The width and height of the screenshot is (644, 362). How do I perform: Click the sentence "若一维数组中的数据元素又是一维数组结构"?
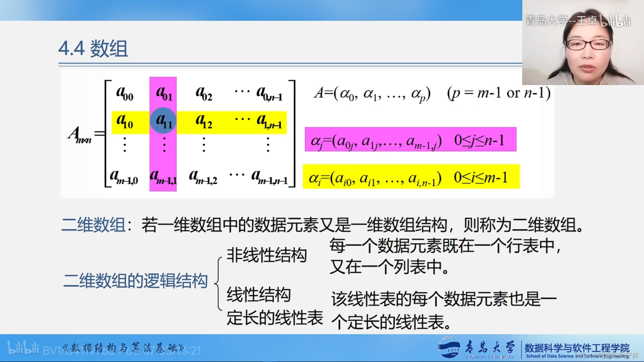pyautogui.click(x=294, y=225)
